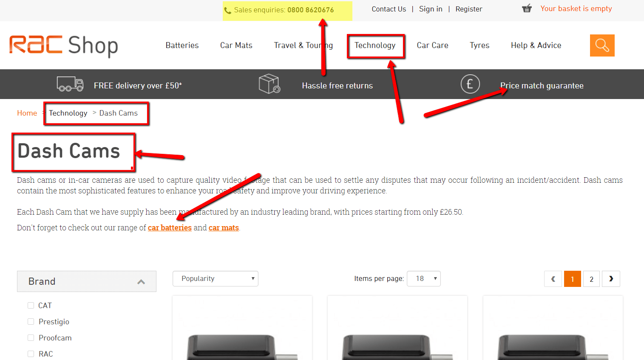Viewport: 644px width, 360px height.
Task: Open the shopping basket icon
Action: [x=527, y=9]
